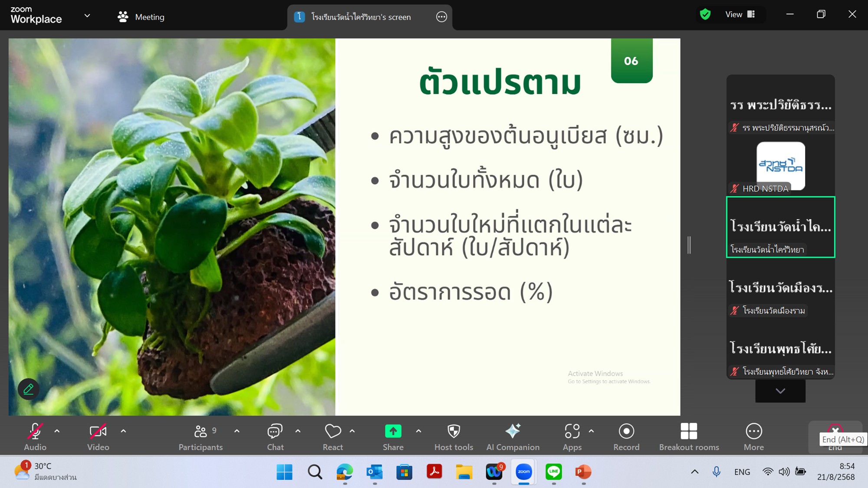Viewport: 868px width, 488px height.
Task: Open the Meeting tab
Action: coord(141,17)
